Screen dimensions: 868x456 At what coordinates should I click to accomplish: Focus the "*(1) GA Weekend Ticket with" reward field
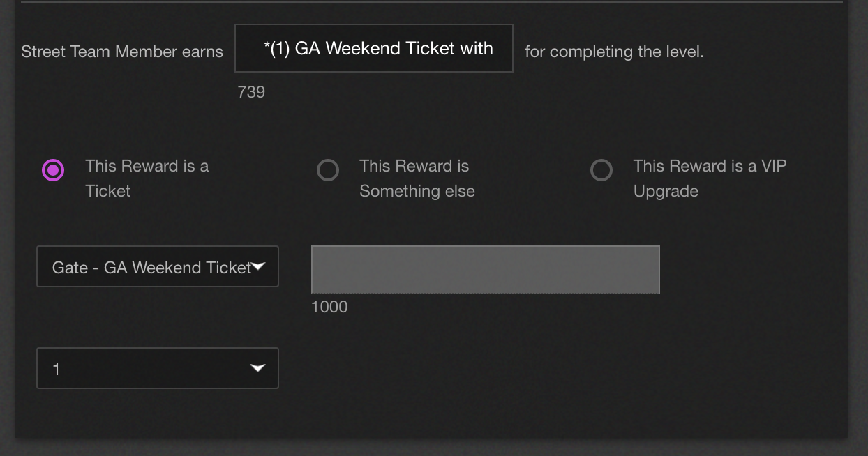[x=374, y=48]
